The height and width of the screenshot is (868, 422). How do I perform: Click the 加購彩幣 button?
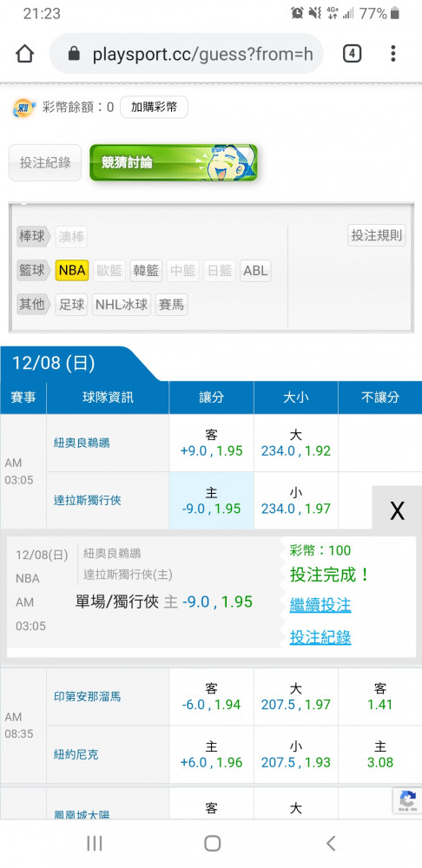[154, 108]
